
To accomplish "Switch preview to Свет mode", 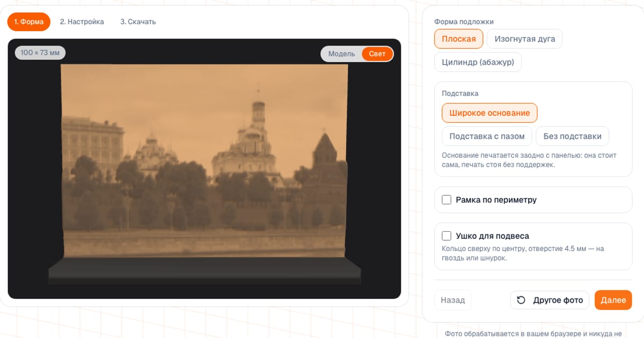I will click(377, 54).
